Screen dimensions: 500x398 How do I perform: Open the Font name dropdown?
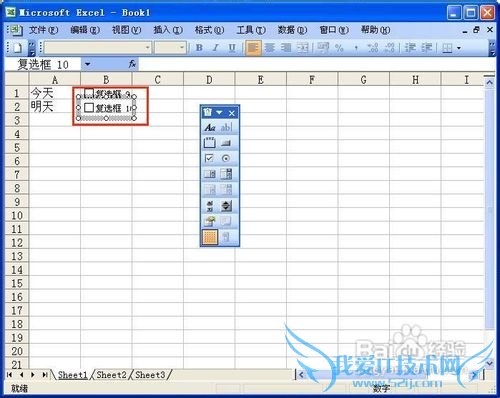tap(147, 48)
